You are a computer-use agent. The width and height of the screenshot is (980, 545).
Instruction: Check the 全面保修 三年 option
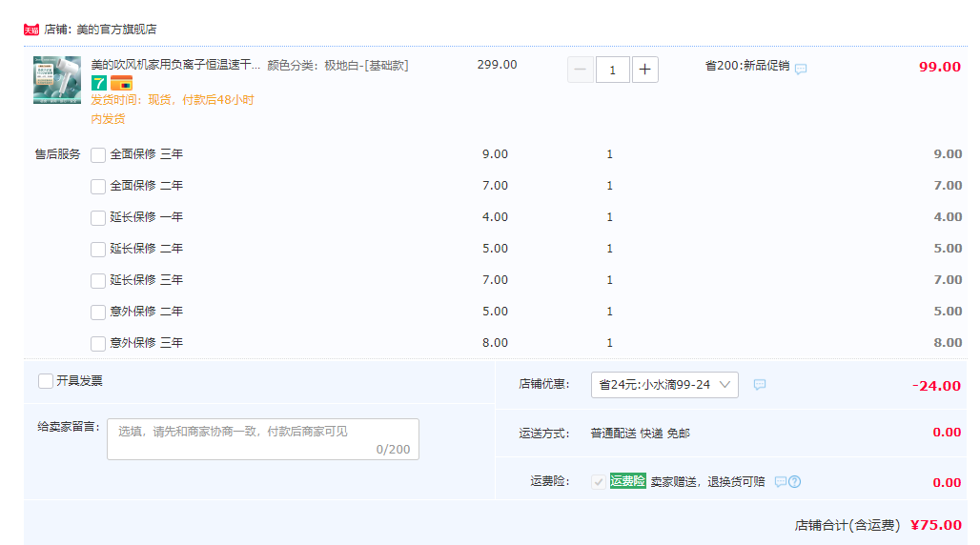98,155
